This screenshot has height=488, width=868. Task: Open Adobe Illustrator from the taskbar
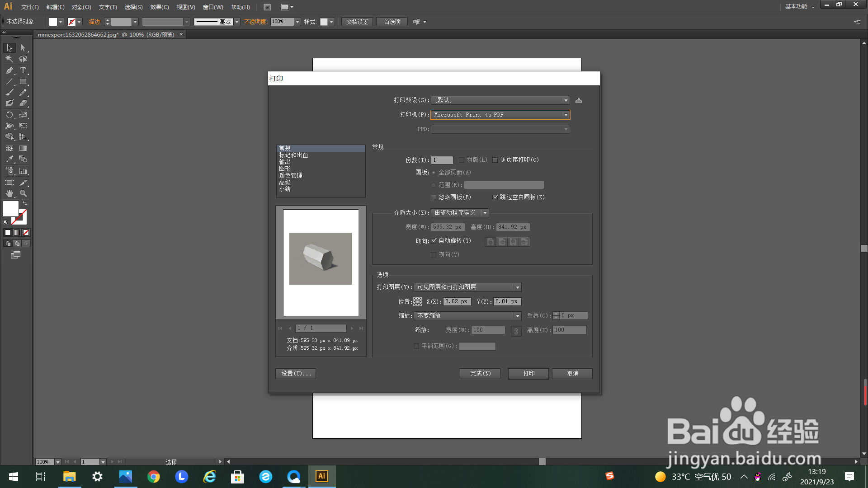pos(321,476)
